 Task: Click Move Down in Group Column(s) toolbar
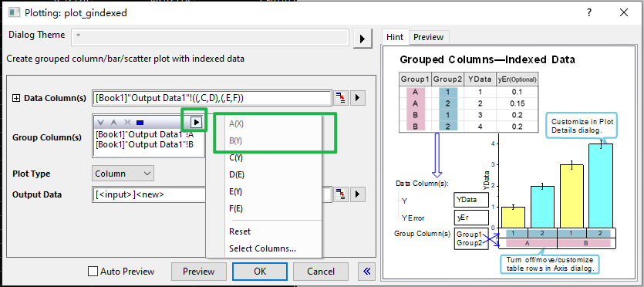(x=101, y=123)
